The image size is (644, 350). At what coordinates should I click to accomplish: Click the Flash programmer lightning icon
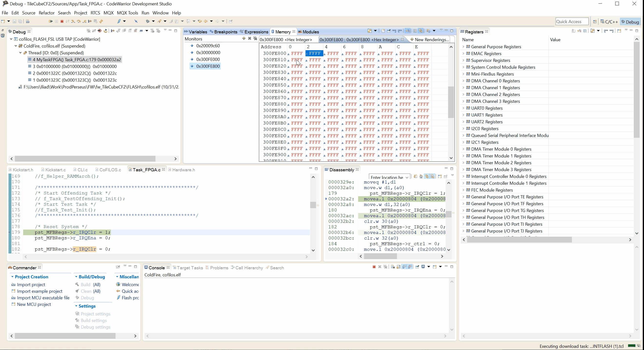119,21
